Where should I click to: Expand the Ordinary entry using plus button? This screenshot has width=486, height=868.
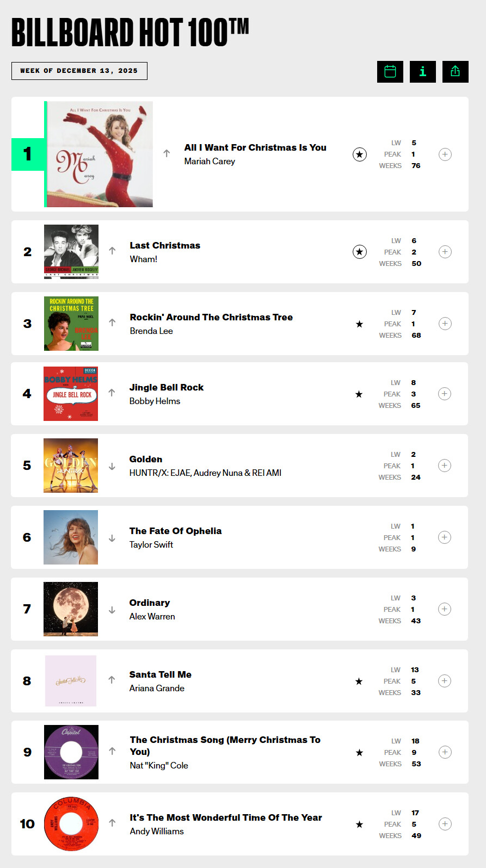click(x=444, y=609)
